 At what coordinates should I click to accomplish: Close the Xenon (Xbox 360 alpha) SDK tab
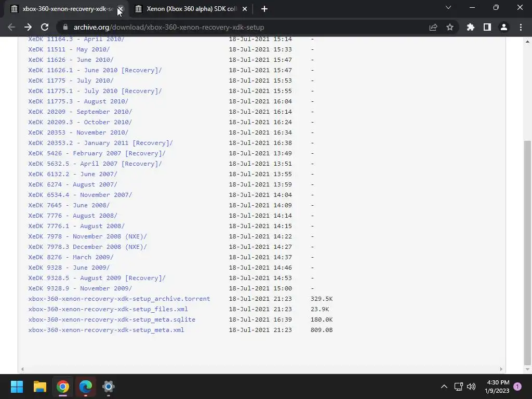(245, 9)
